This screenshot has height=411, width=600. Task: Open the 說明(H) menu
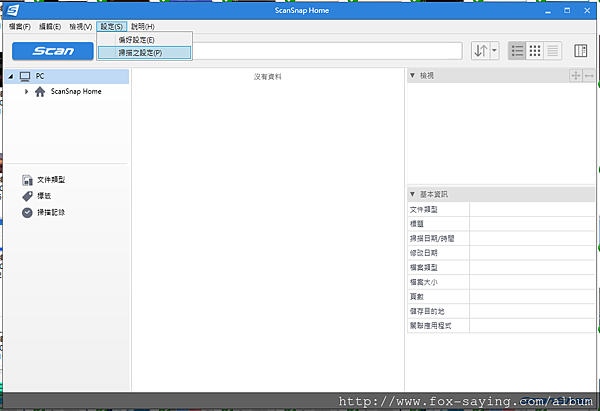pos(143,26)
